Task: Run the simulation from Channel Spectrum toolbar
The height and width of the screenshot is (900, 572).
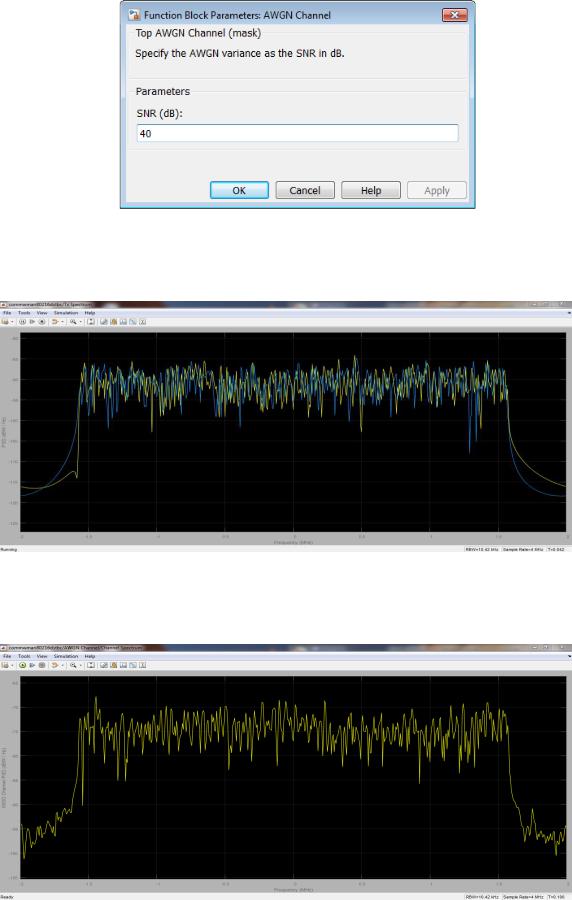Action: click(22, 665)
